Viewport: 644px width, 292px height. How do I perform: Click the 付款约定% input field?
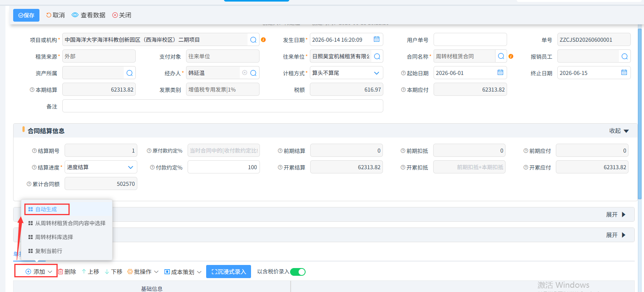pos(224,167)
